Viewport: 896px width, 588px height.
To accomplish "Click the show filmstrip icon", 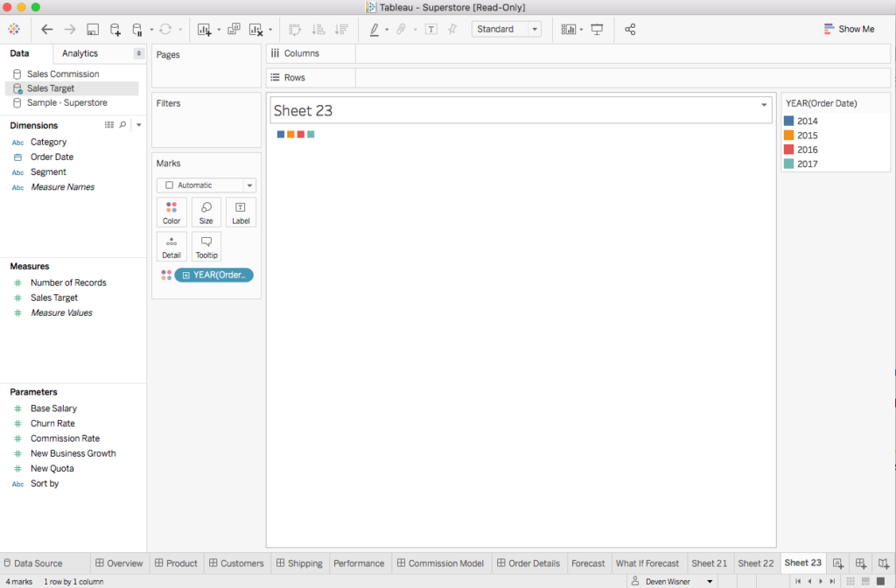I will [865, 581].
